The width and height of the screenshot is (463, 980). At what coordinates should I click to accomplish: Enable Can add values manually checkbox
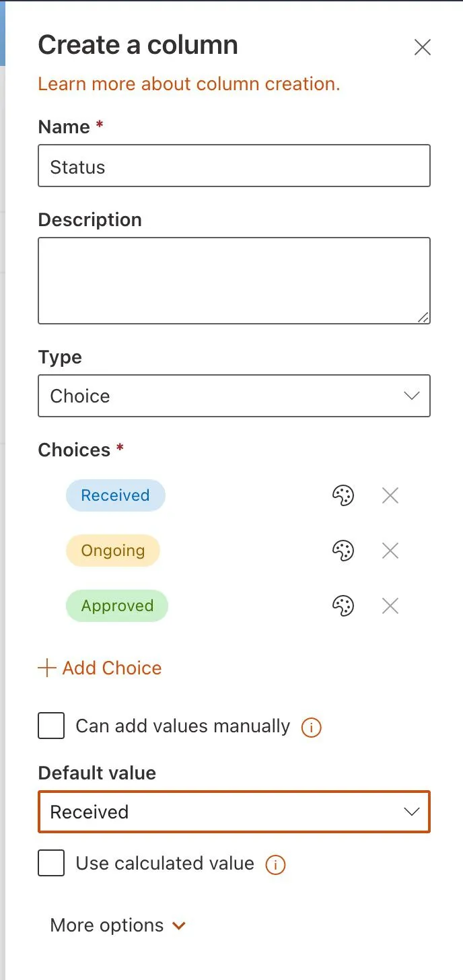pos(51,727)
